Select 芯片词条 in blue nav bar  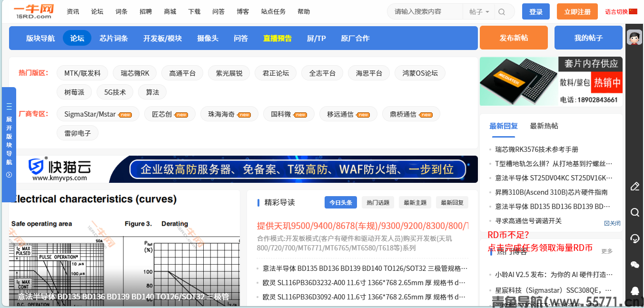tap(114, 38)
